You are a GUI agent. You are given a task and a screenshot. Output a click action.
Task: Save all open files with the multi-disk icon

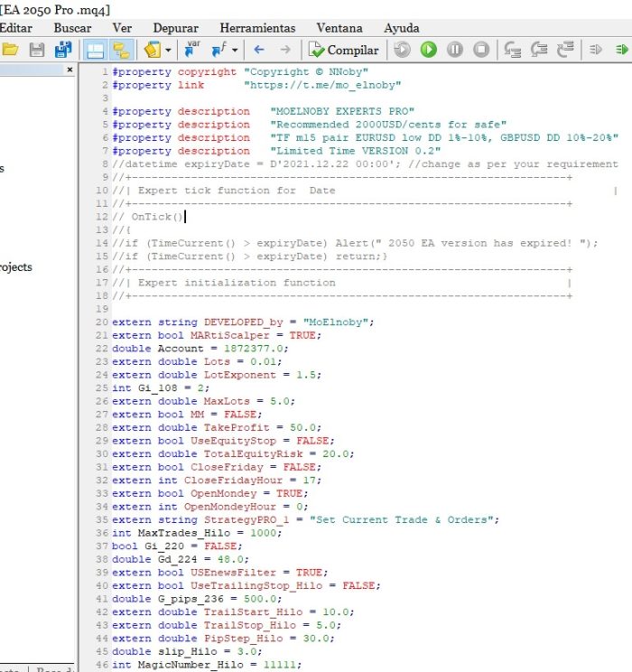pyautogui.click(x=63, y=50)
